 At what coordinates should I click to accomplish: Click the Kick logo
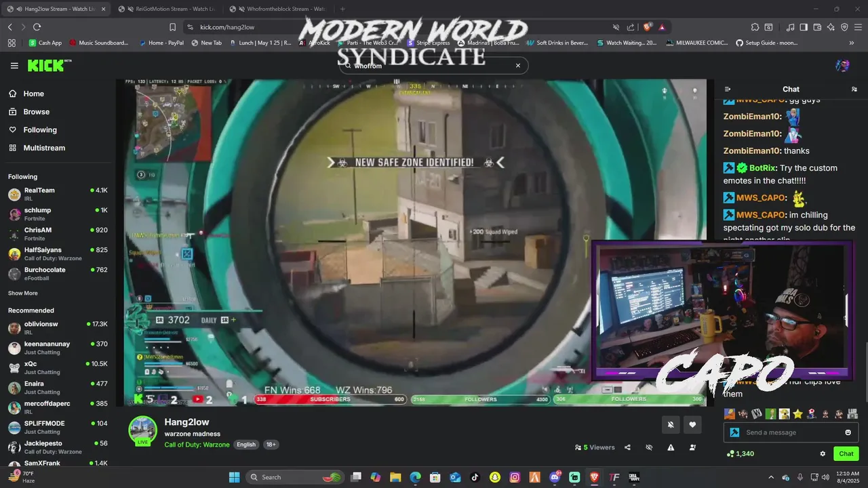tap(50, 66)
